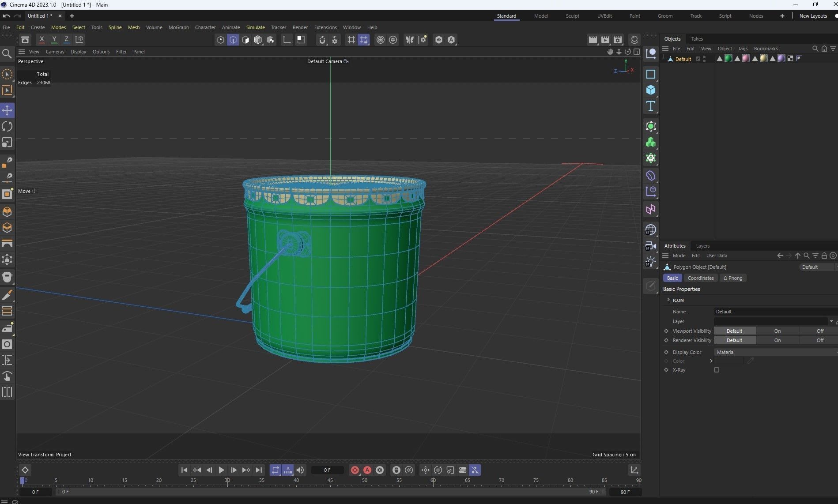This screenshot has width=838, height=504.
Task: Toggle autokeying red A button
Action: 367,470
